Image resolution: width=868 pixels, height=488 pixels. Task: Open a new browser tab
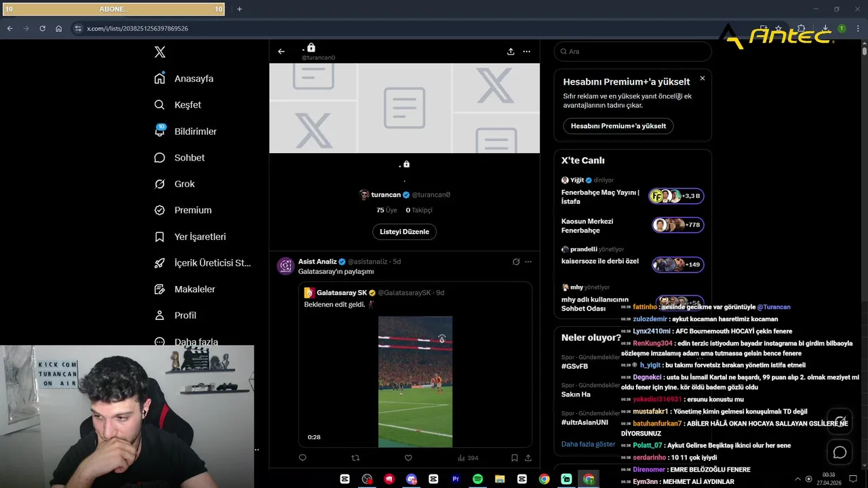click(239, 9)
